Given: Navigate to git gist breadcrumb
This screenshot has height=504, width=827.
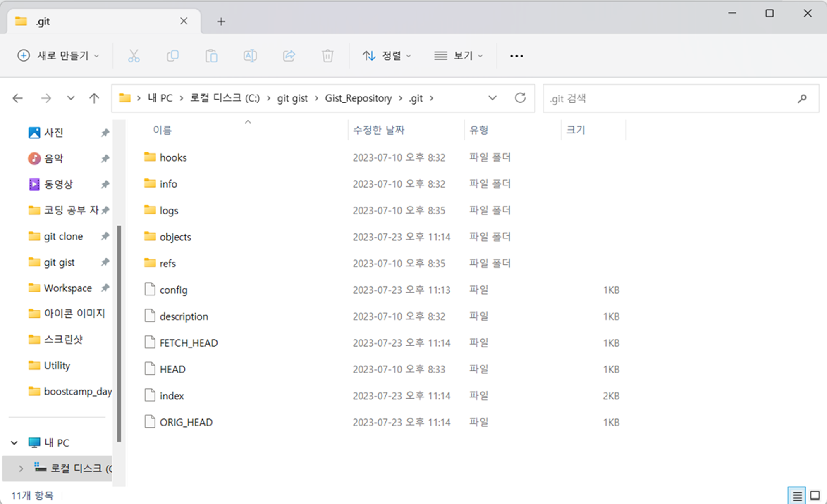Looking at the screenshot, I should pyautogui.click(x=292, y=98).
